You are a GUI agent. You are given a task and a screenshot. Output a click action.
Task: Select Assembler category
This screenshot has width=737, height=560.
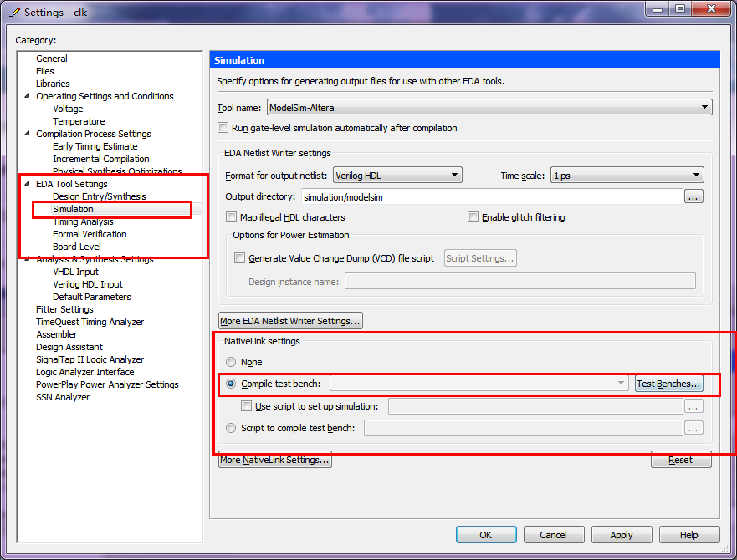57,334
